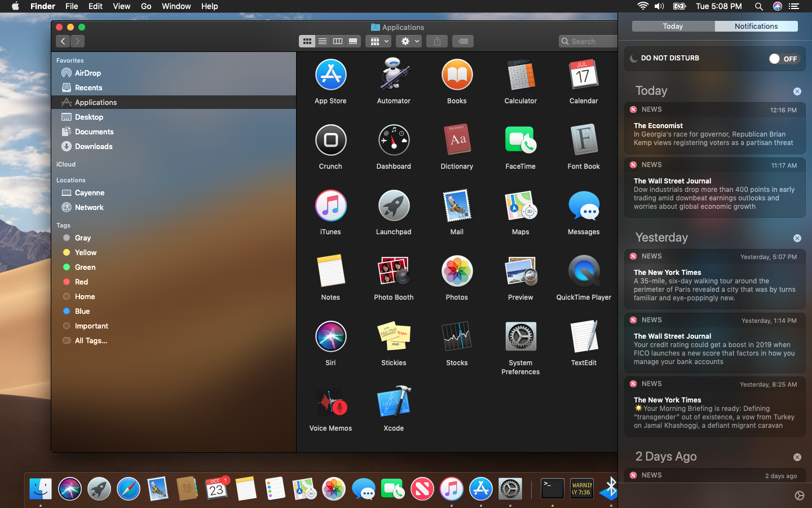Select the Photo Booth app icon
812x508 pixels.
tap(394, 271)
